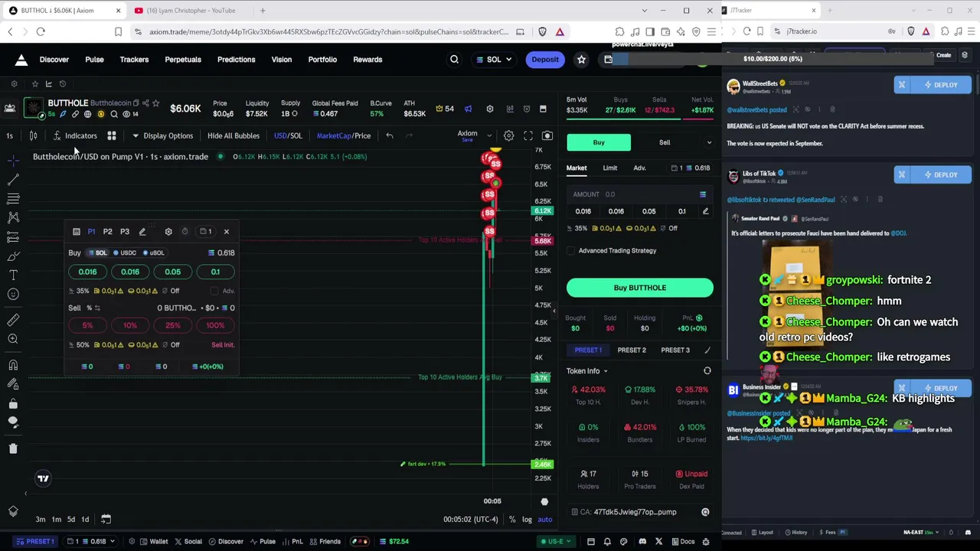Viewport: 980px width, 551px height.
Task: Tick the Advanced Trading Strategy checkbox
Action: (x=571, y=250)
